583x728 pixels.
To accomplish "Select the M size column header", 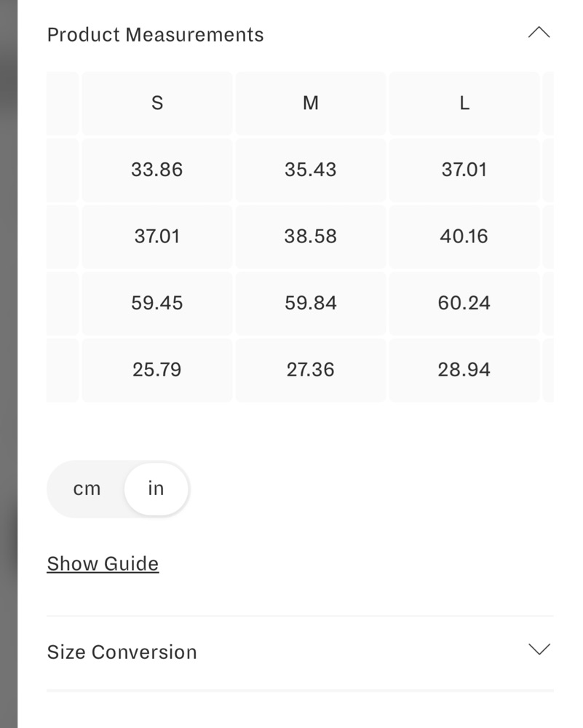I will [x=311, y=103].
